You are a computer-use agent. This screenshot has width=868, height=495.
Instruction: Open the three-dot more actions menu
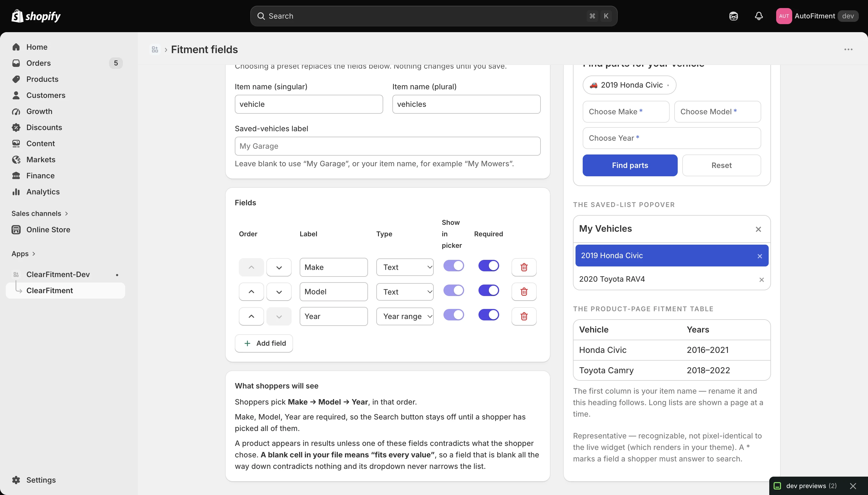pyautogui.click(x=848, y=50)
